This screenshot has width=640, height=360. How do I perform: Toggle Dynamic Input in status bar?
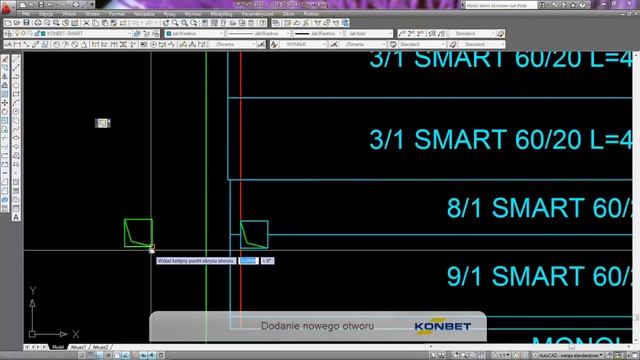point(144,356)
